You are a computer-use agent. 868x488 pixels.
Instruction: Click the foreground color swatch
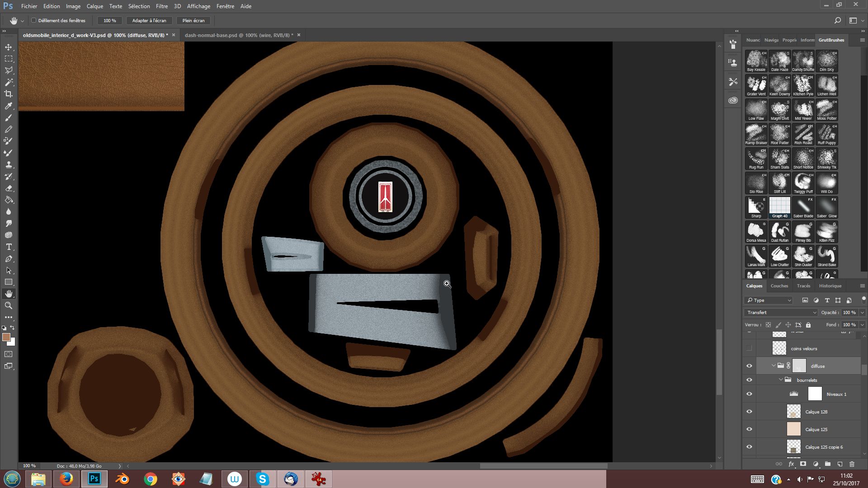pos(6,337)
